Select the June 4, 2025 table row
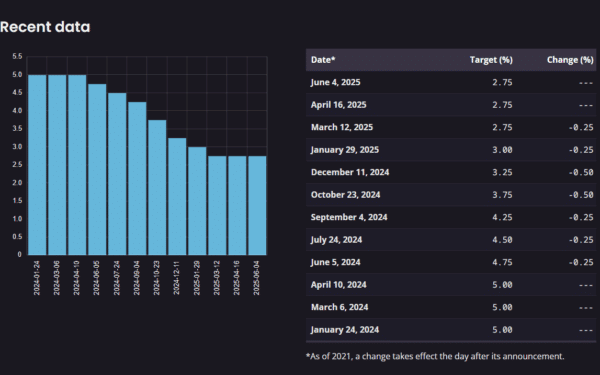Image resolution: width=600 pixels, height=375 pixels. tap(451, 82)
